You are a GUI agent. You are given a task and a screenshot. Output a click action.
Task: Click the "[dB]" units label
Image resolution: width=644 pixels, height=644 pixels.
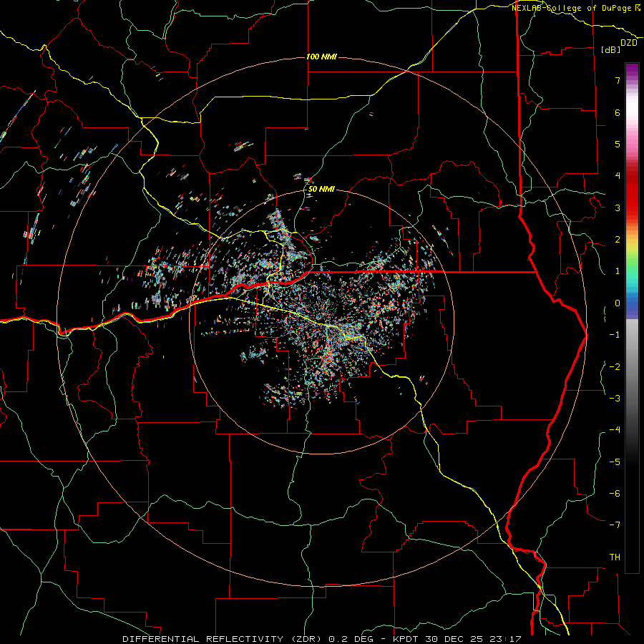pos(611,49)
